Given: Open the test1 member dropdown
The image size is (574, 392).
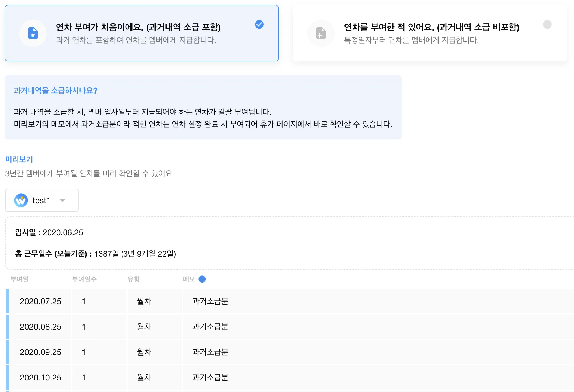Looking at the screenshot, I should click(x=42, y=200).
